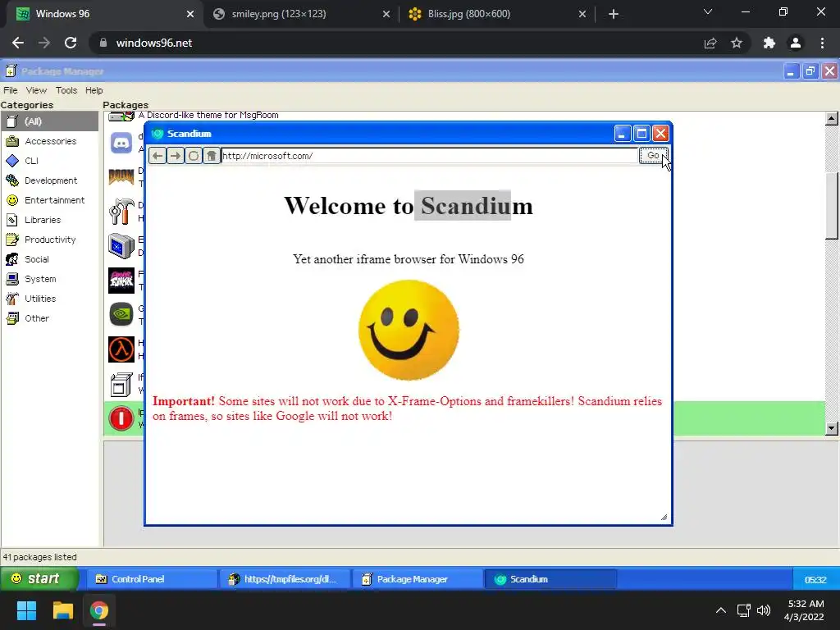
Task: Click the Package Manager scroll down arrow
Action: 832,428
